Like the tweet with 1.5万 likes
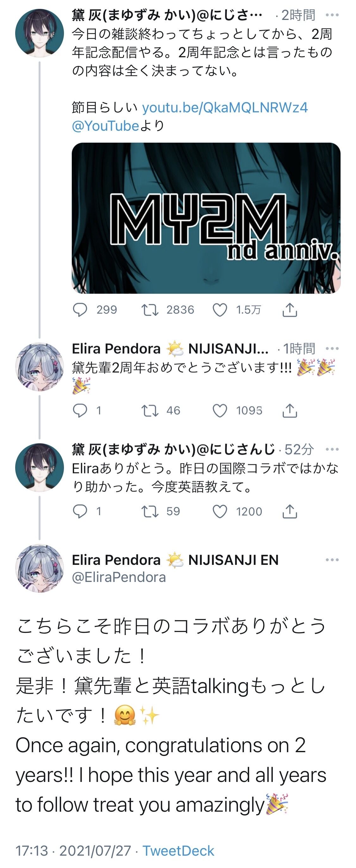Viewport: 356px width, 868px height. click(x=220, y=310)
